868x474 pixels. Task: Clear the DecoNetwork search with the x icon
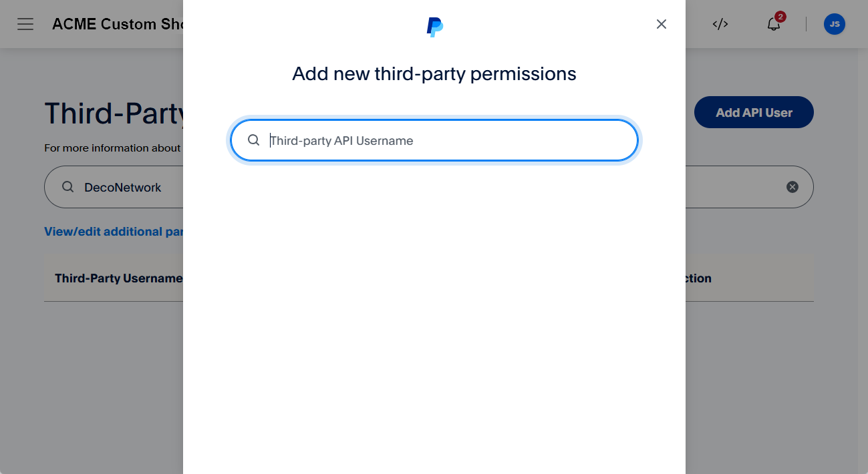[792, 187]
